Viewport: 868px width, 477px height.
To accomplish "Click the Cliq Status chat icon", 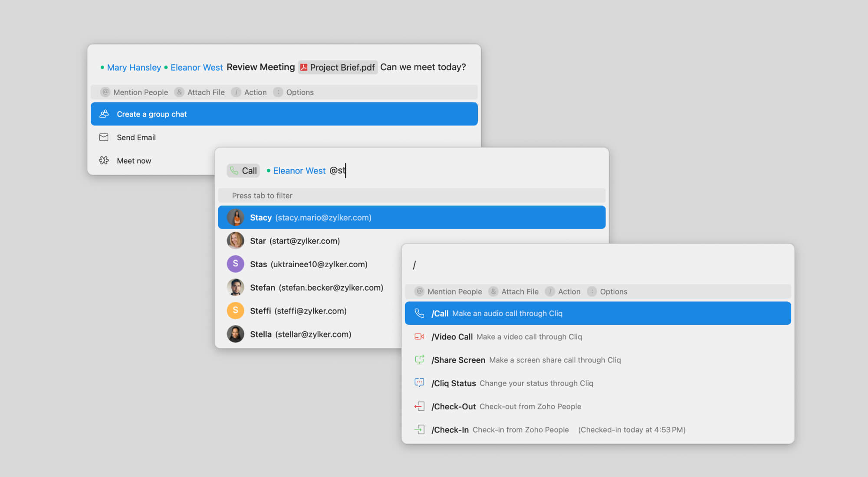I will click(x=419, y=383).
